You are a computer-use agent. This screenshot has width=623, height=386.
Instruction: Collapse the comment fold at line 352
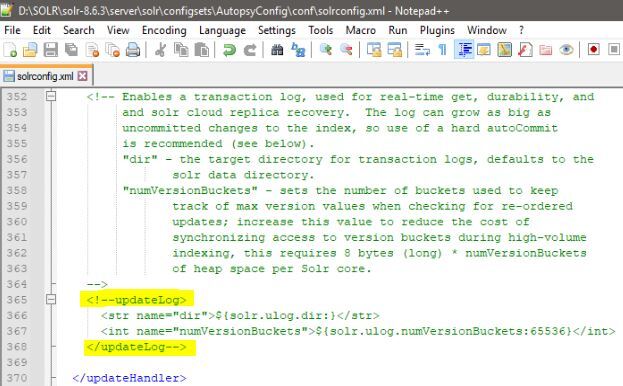coord(51,96)
